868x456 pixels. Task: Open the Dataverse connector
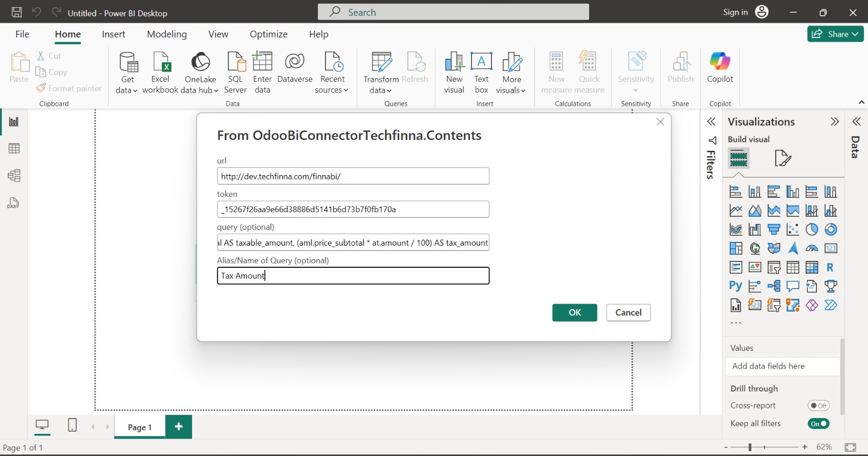point(295,68)
